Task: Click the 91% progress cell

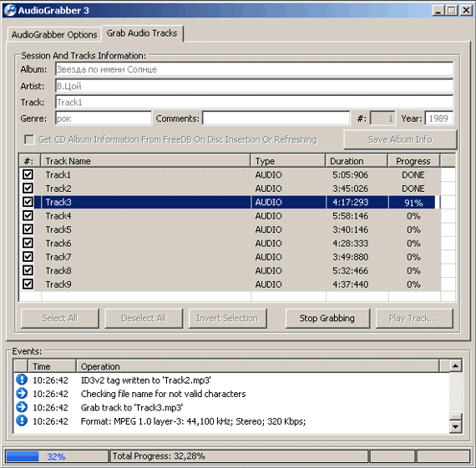Action: click(413, 203)
